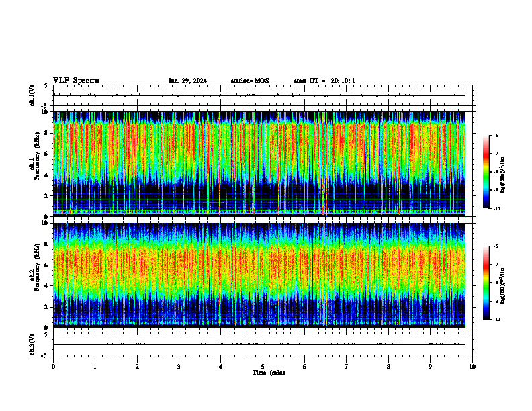Screen dimensions: 532x411
Task: Click the ch.2 "Frequency (kHz)" axis title
Action: tap(38, 267)
